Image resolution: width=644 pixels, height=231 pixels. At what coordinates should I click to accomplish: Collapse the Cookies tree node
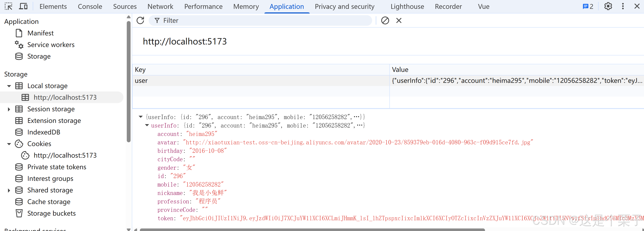[9, 144]
